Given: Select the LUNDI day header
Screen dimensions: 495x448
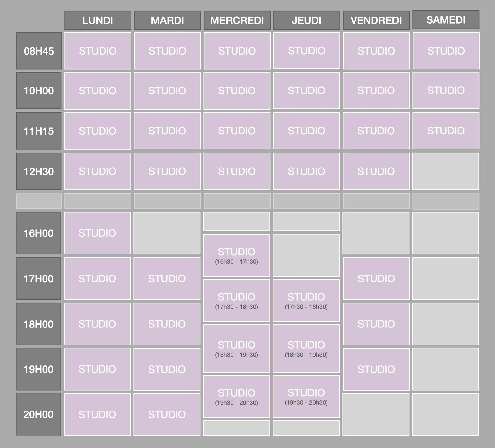Looking at the screenshot, I should [98, 20].
